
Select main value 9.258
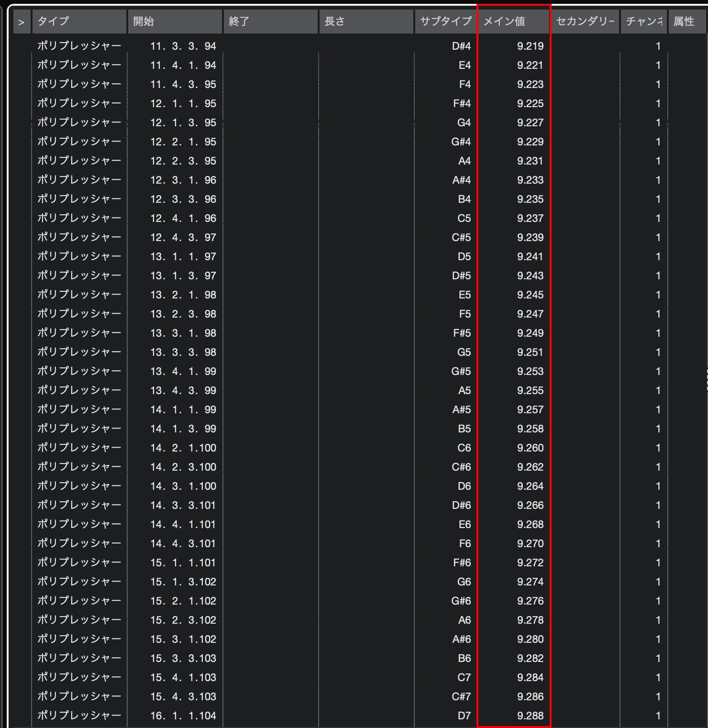coord(530,429)
